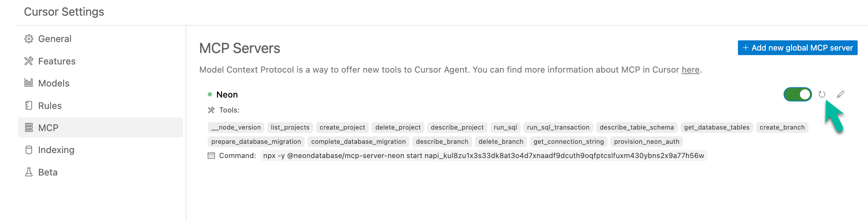Select the create_branch tool tag
This screenshot has width=868, height=220.
coord(782,127)
